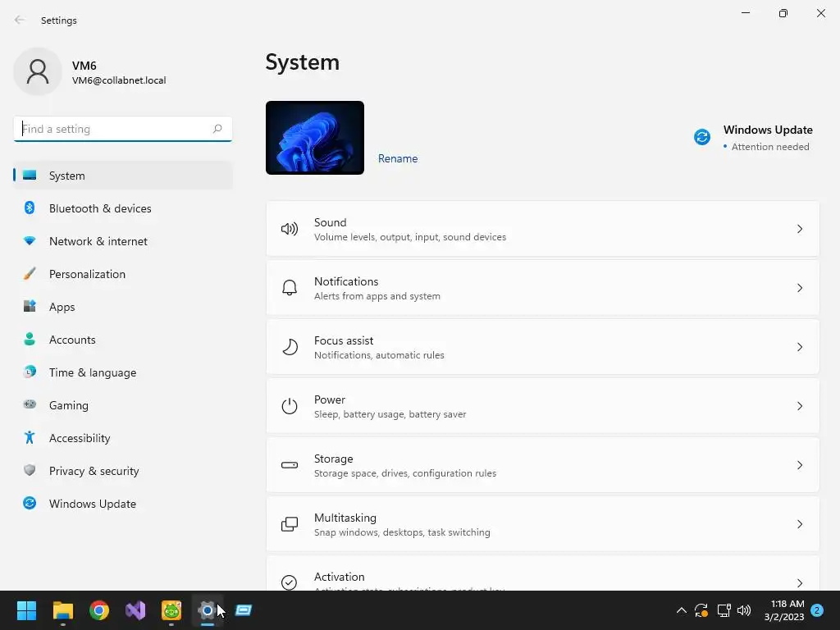This screenshot has width=840, height=630.
Task: Open the Sound settings icon
Action: coord(290,230)
